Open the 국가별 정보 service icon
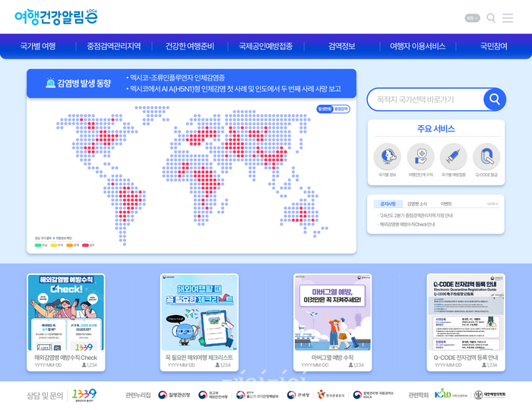The width and height of the screenshot is (532, 410). pos(387,156)
